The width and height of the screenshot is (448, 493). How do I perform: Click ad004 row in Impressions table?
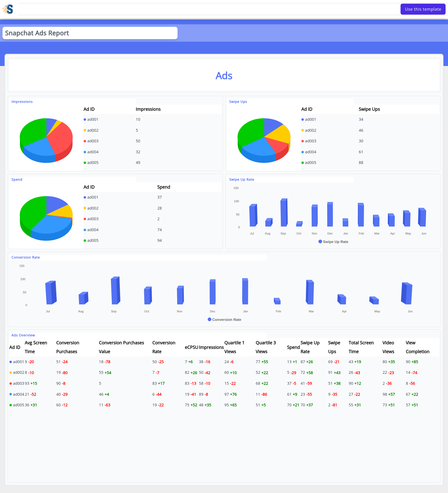tap(152, 152)
